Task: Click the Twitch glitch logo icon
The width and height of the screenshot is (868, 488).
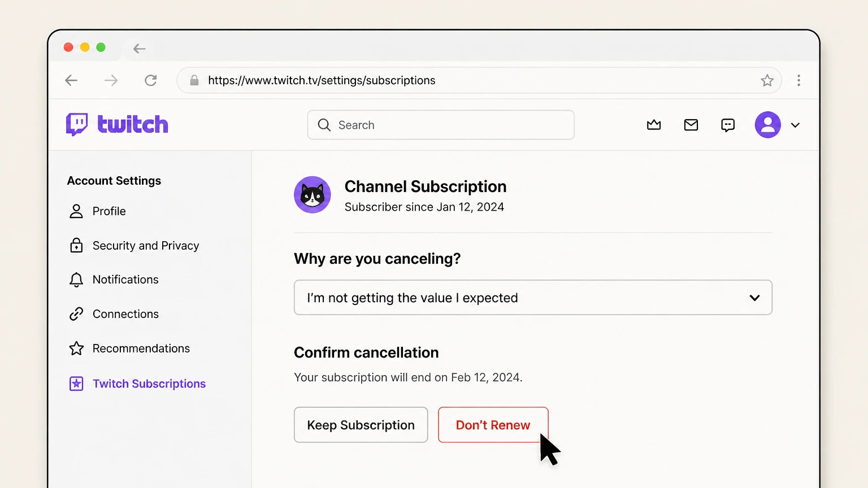Action: (77, 124)
